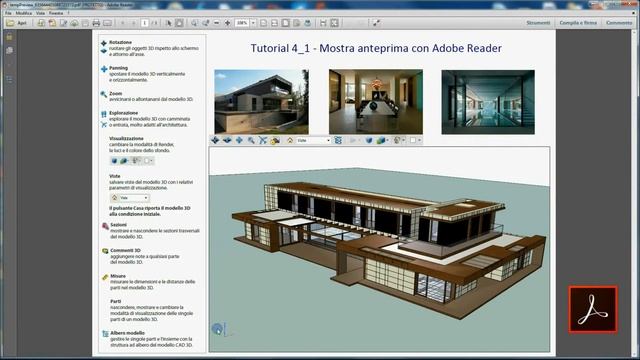Open a file with the folder icon
The width and height of the screenshot is (640, 360).
point(10,23)
